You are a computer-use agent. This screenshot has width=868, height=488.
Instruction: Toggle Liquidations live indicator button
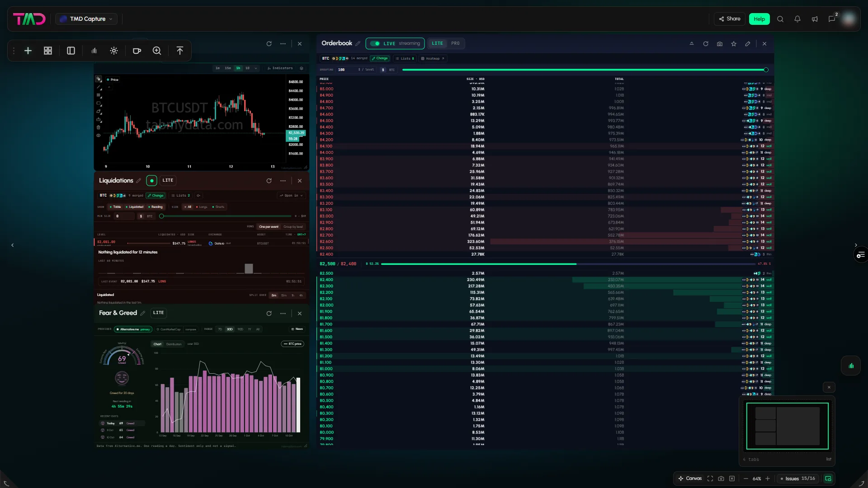coord(152,181)
